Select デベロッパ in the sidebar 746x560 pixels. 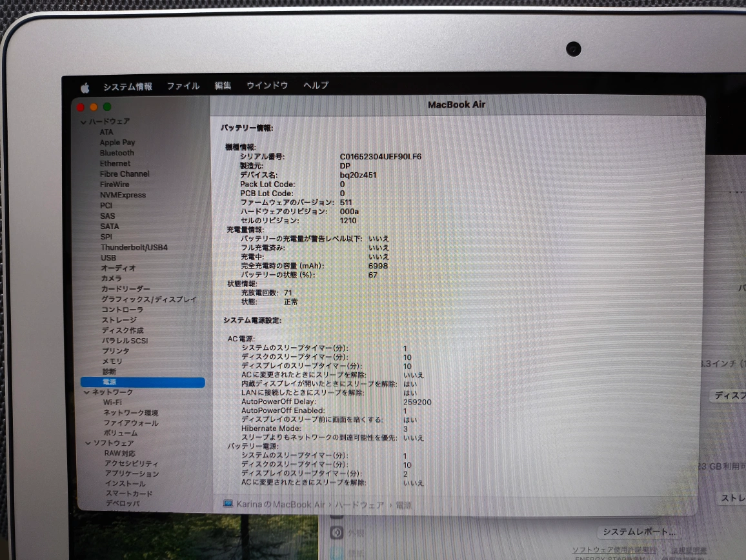click(123, 503)
